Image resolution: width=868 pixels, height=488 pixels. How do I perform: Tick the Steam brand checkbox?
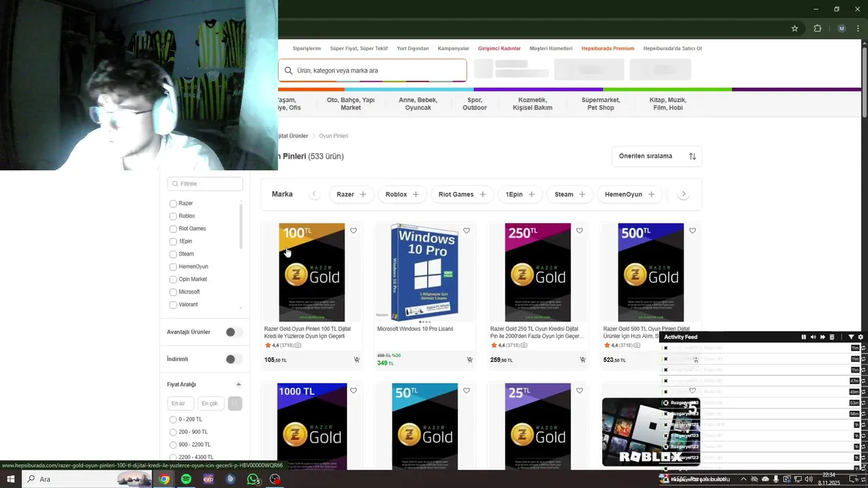(x=173, y=254)
